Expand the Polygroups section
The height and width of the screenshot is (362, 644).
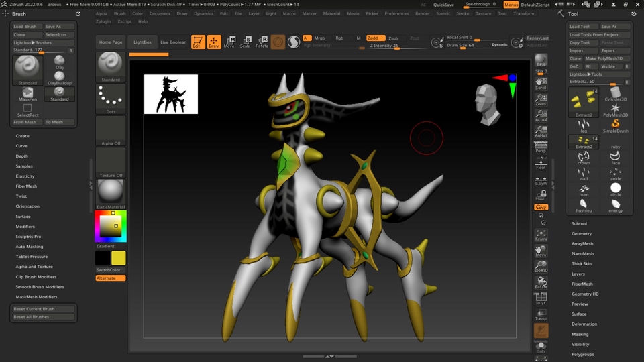coord(583,354)
